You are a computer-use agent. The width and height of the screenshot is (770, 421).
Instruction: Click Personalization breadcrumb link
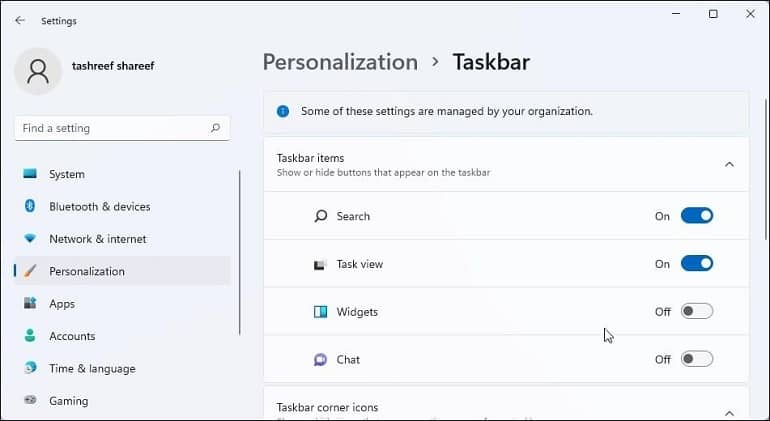(340, 62)
